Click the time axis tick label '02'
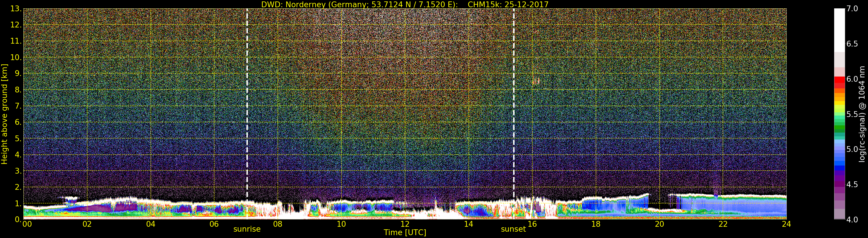 (87, 224)
